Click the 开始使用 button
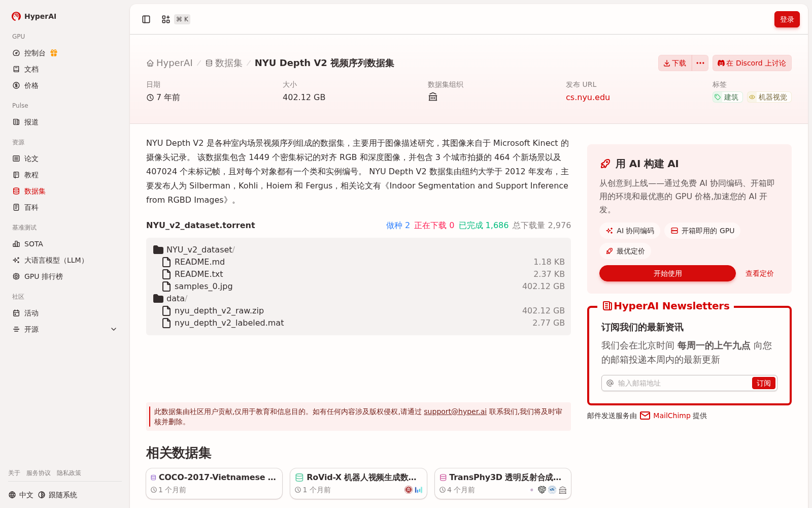This screenshot has width=812, height=508. click(x=667, y=273)
